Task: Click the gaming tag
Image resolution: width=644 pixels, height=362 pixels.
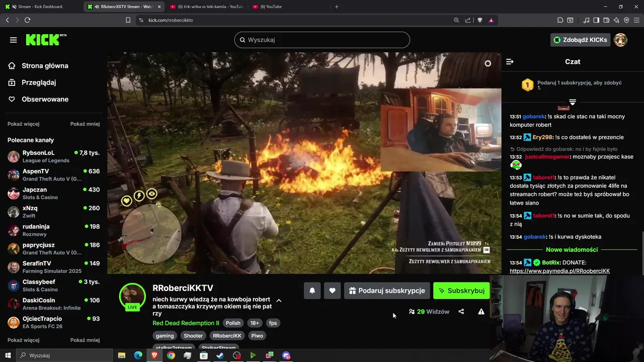Action: (165, 336)
